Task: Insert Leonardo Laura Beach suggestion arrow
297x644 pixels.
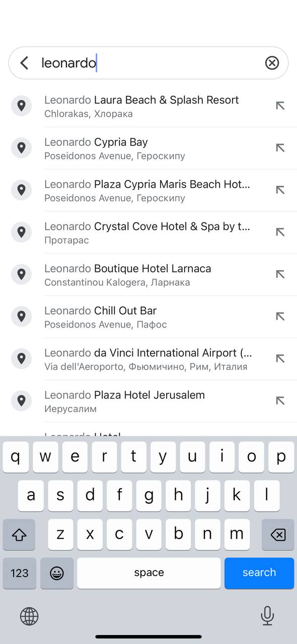Action: click(280, 106)
